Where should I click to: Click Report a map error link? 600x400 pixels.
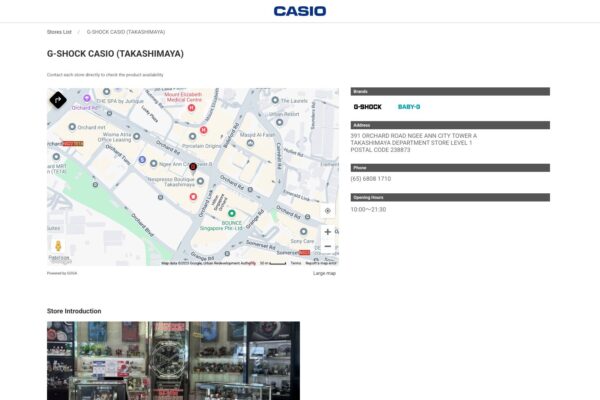(321, 263)
